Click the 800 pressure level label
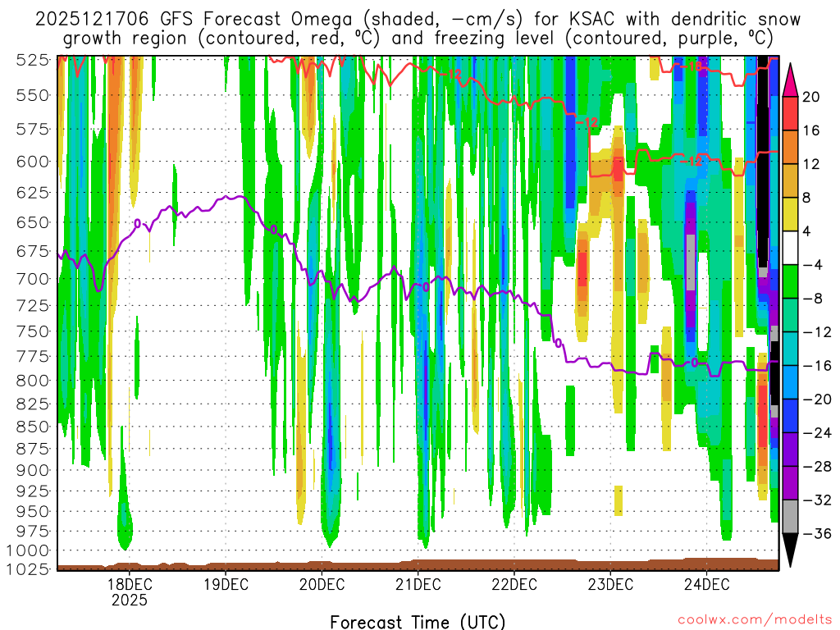This screenshot has height=630, width=840. point(33,381)
